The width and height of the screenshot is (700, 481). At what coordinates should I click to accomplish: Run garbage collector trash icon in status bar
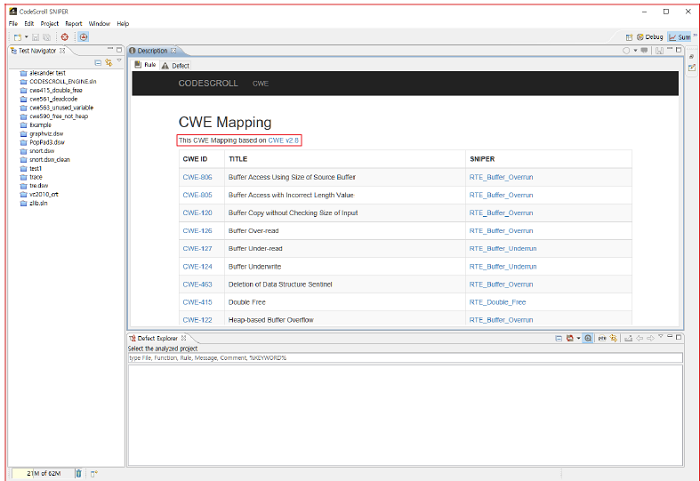point(79,473)
